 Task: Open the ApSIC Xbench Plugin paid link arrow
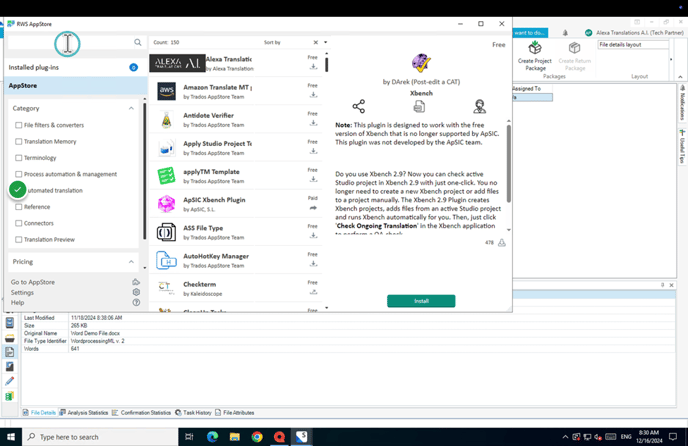313,208
